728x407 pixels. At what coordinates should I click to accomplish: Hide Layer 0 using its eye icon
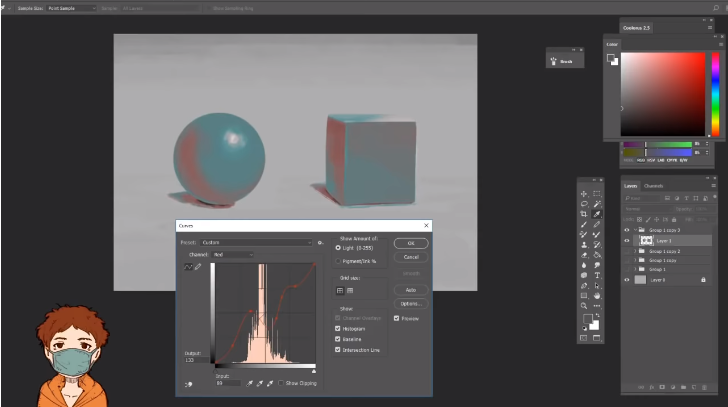[627, 280]
